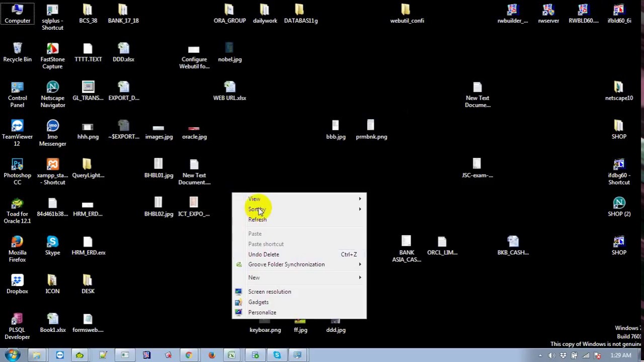Choose Undo Delete in the context menu

click(x=299, y=254)
